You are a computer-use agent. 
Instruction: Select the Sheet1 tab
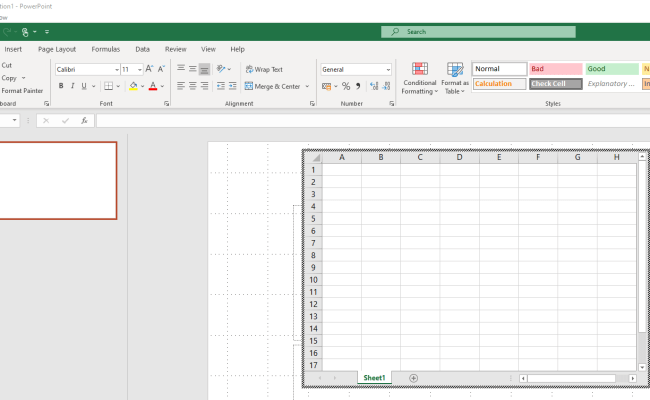374,378
